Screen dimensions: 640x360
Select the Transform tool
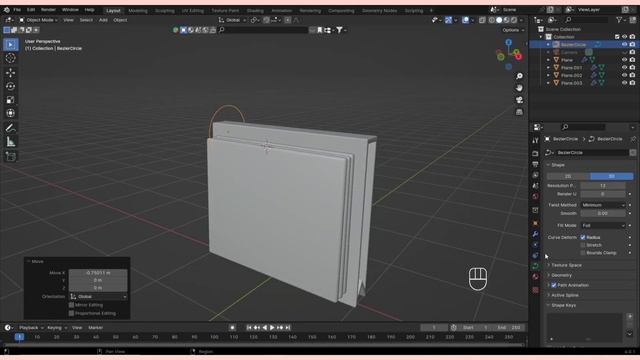pyautogui.click(x=11, y=113)
